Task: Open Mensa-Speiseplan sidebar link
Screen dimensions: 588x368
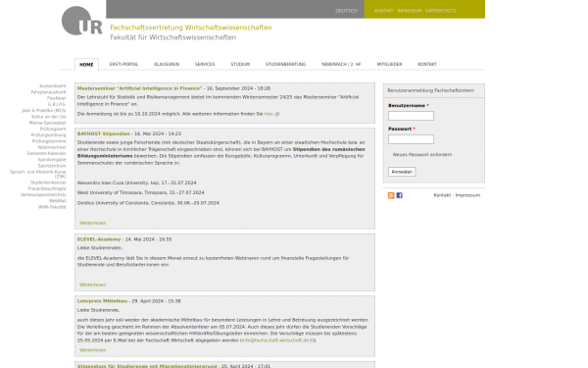Action: (x=48, y=123)
